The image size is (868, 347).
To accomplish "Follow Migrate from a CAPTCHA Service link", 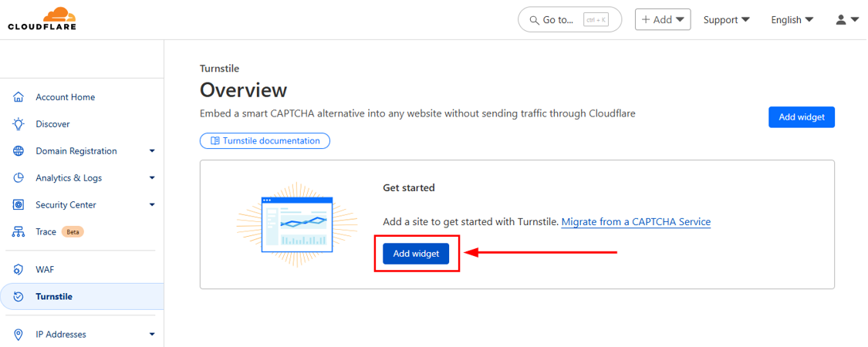I will (636, 222).
